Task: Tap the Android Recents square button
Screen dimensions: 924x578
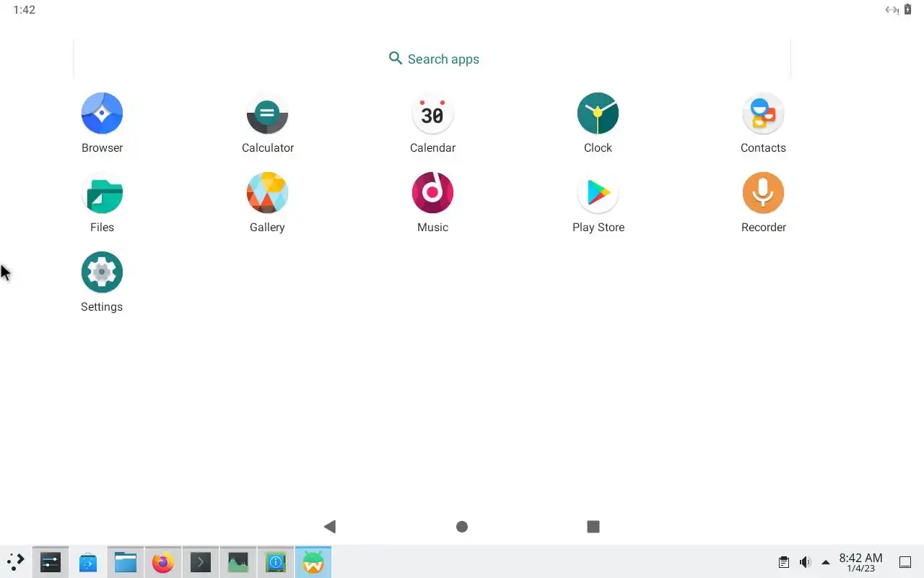Action: pos(593,527)
